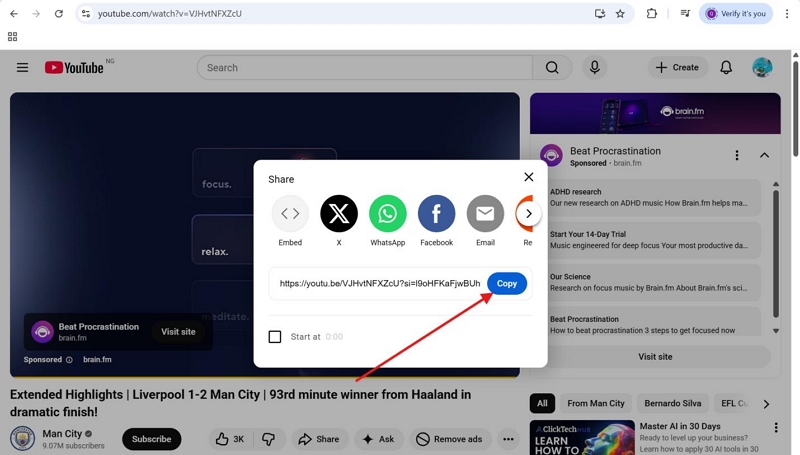The image size is (800, 455).
Task: Click the Ask button below the video
Action: (x=379, y=439)
